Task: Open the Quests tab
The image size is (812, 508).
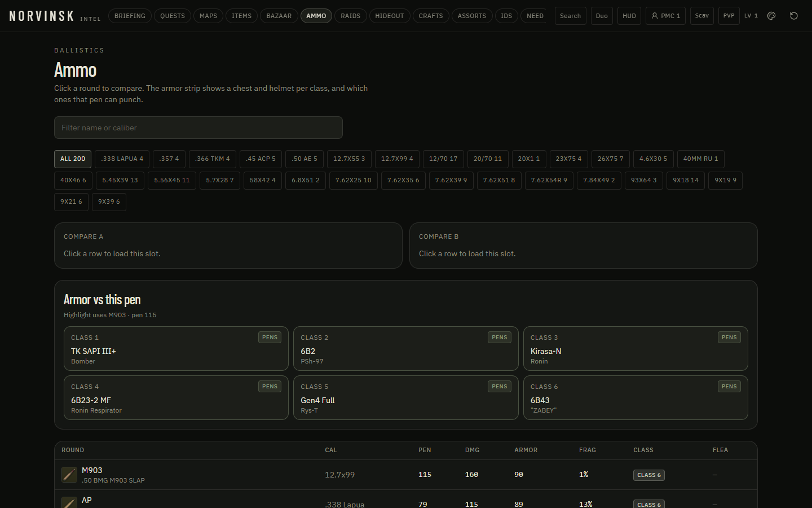Action: pos(173,16)
